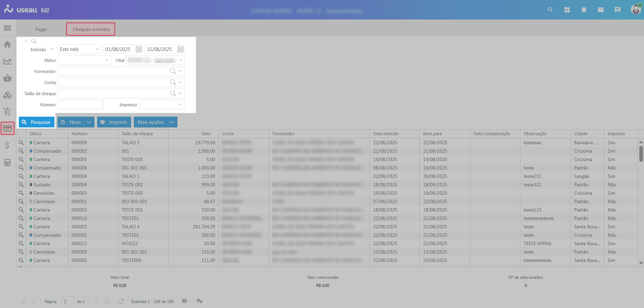Open the calculator sidebar module

click(x=7, y=162)
